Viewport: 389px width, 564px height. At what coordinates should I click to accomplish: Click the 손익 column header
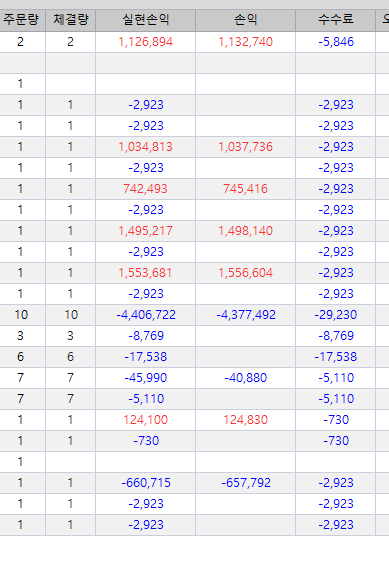[245, 20]
